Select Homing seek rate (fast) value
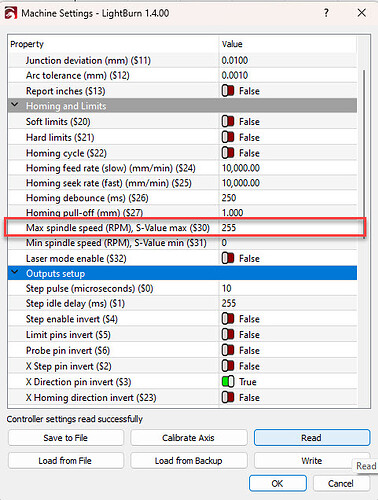The width and height of the screenshot is (378, 500). [241, 183]
